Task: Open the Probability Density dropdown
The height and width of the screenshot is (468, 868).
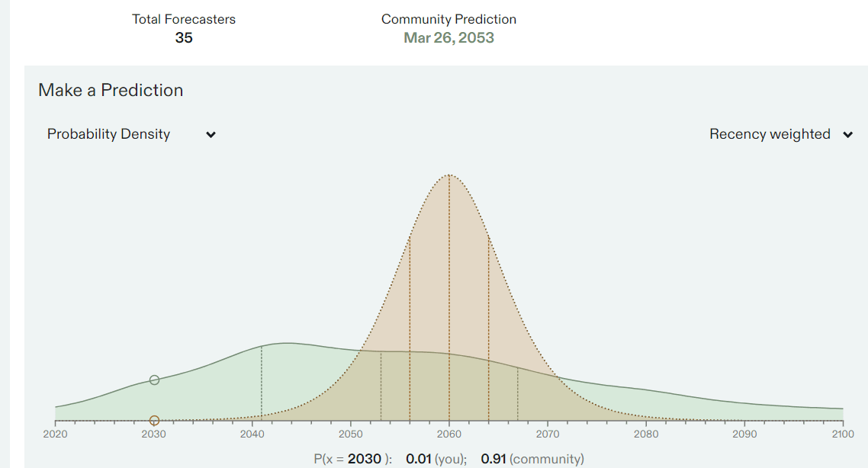Action: [x=109, y=134]
